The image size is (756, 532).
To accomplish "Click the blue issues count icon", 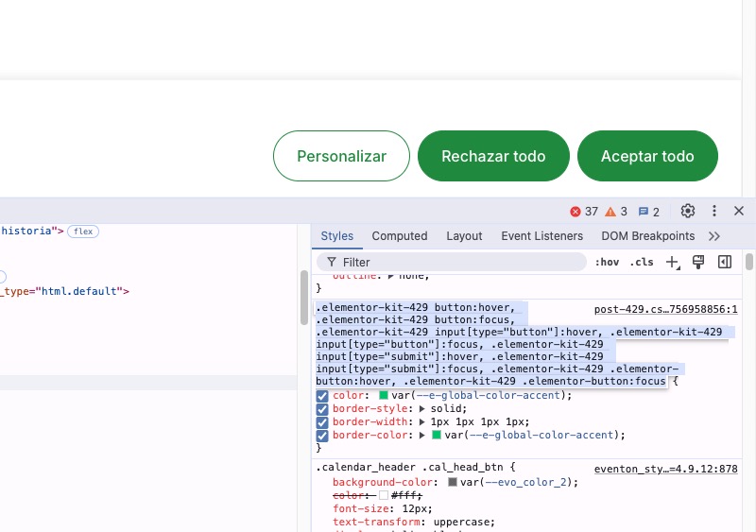I will tap(644, 212).
